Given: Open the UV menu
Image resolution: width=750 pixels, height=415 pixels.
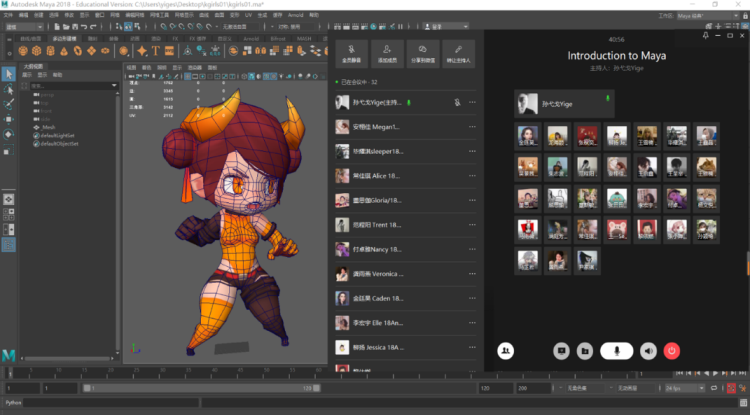Looking at the screenshot, I should [x=248, y=15].
